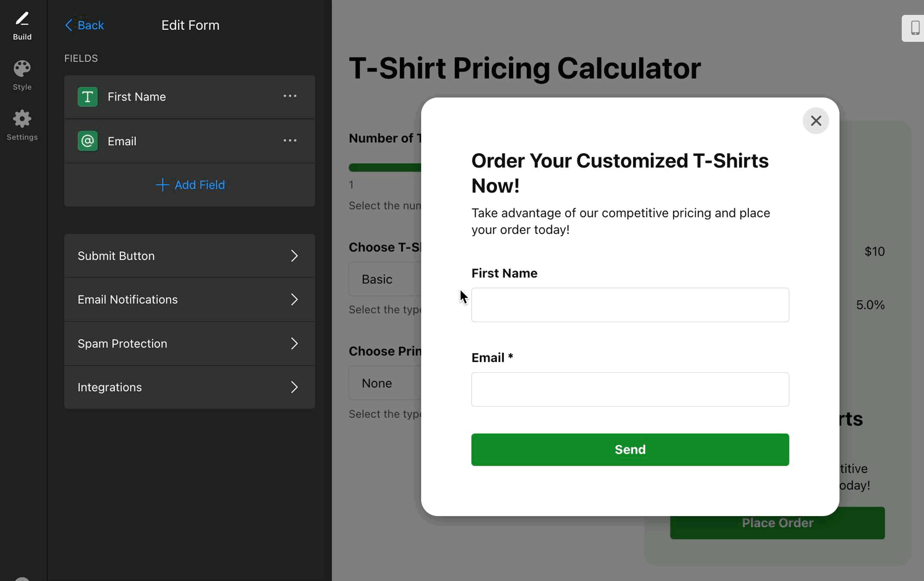The width and height of the screenshot is (924, 581).
Task: Expand Email Notifications settings
Action: click(189, 300)
